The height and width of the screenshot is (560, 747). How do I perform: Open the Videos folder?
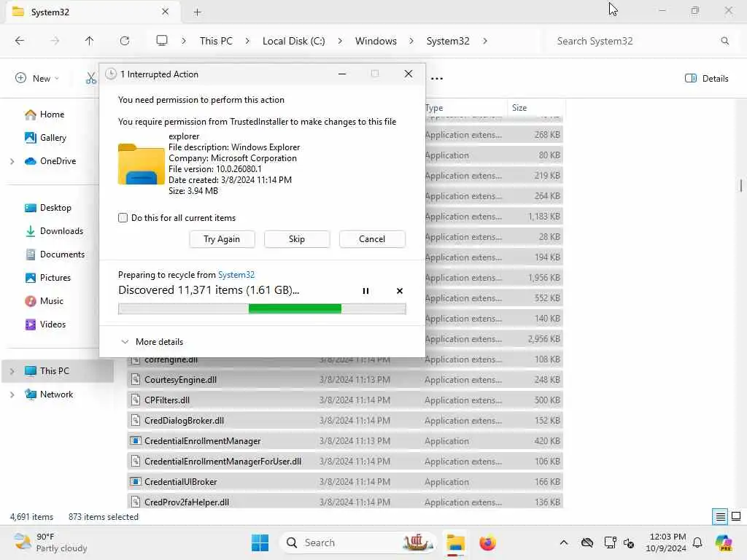53,324
